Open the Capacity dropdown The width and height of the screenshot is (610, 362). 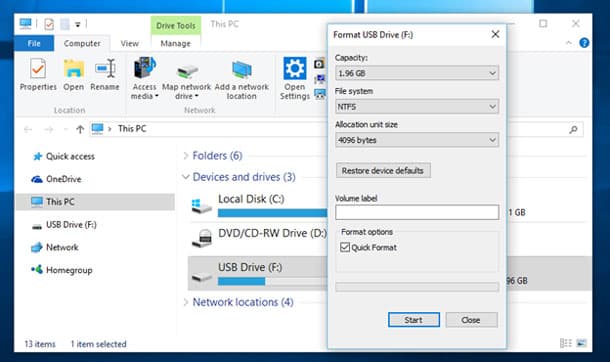[x=417, y=73]
